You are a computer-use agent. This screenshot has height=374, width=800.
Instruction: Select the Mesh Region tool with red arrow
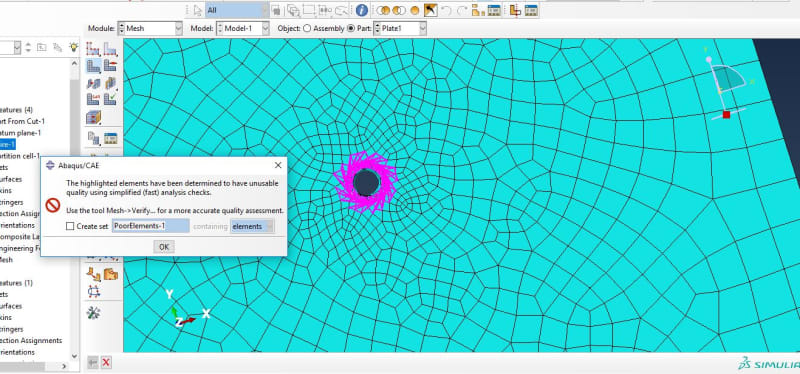coord(110,66)
